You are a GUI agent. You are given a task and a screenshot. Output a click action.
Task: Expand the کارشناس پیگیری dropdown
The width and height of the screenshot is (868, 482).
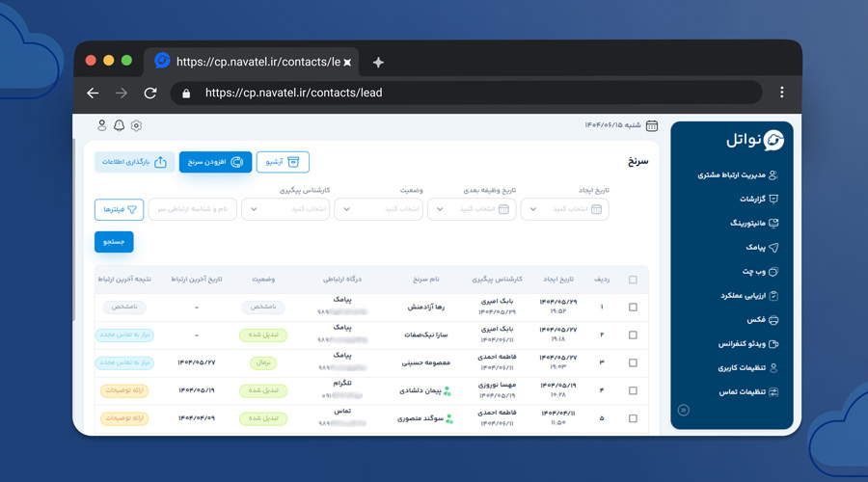tap(285, 208)
